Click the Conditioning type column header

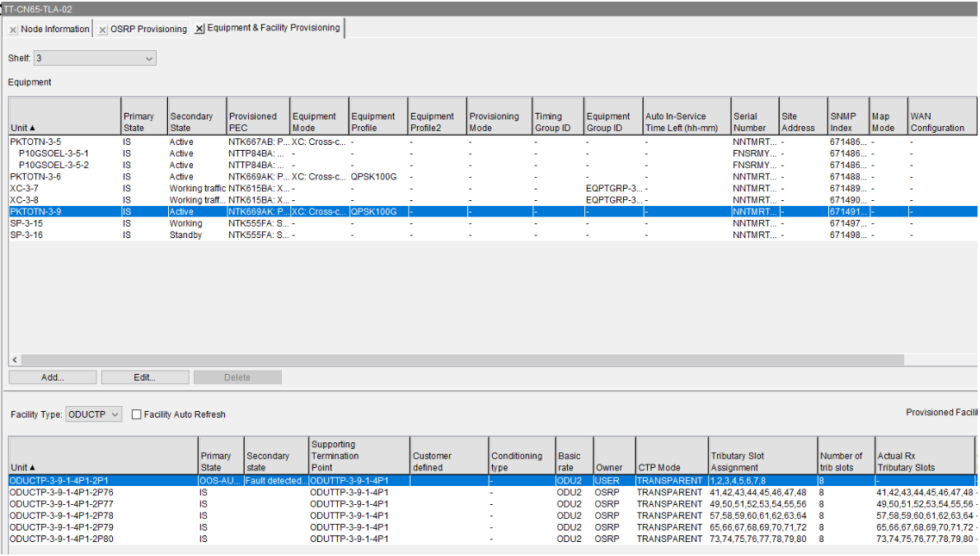pyautogui.click(x=522, y=456)
